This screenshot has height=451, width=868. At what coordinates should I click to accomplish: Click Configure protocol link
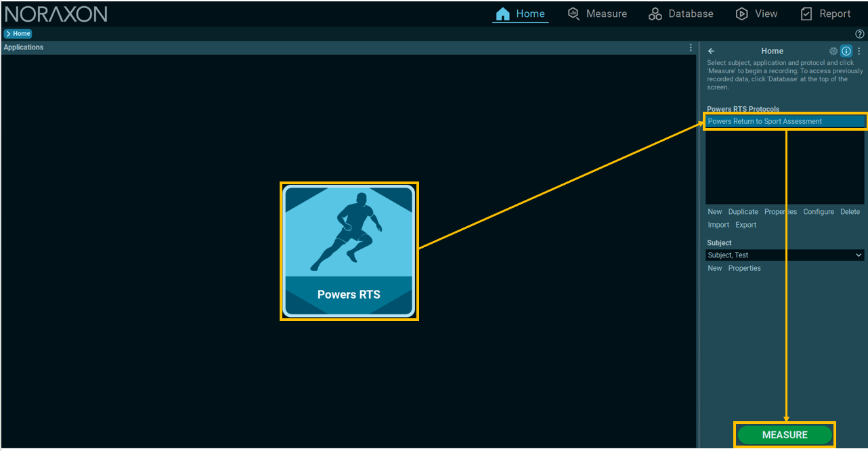[x=819, y=212]
